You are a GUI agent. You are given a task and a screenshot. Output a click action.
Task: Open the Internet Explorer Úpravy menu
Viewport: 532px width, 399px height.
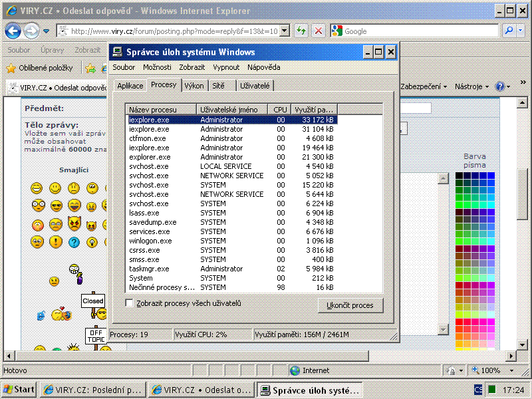coord(52,50)
